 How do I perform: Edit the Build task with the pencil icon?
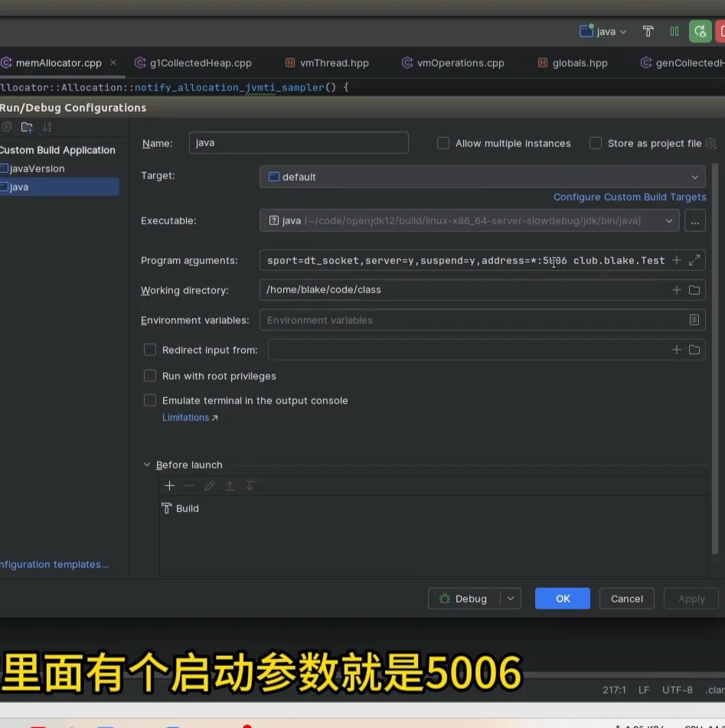tap(209, 485)
